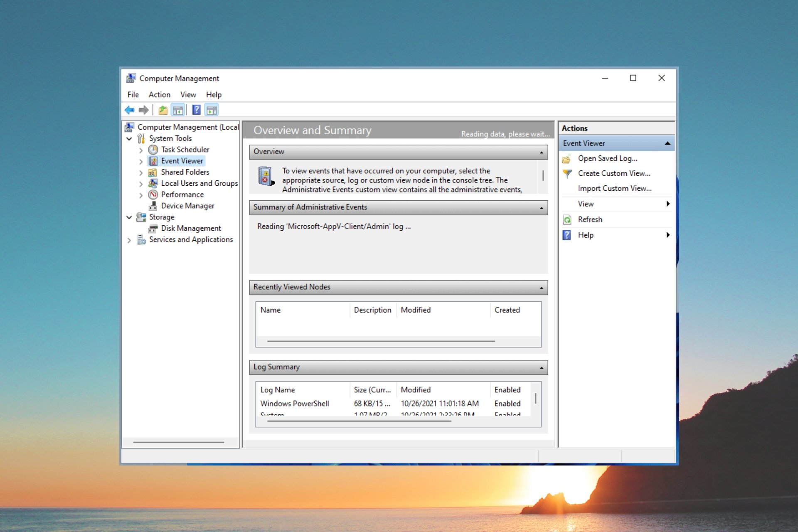Click the Performance monitor icon
The width and height of the screenshot is (798, 532).
coord(153,195)
